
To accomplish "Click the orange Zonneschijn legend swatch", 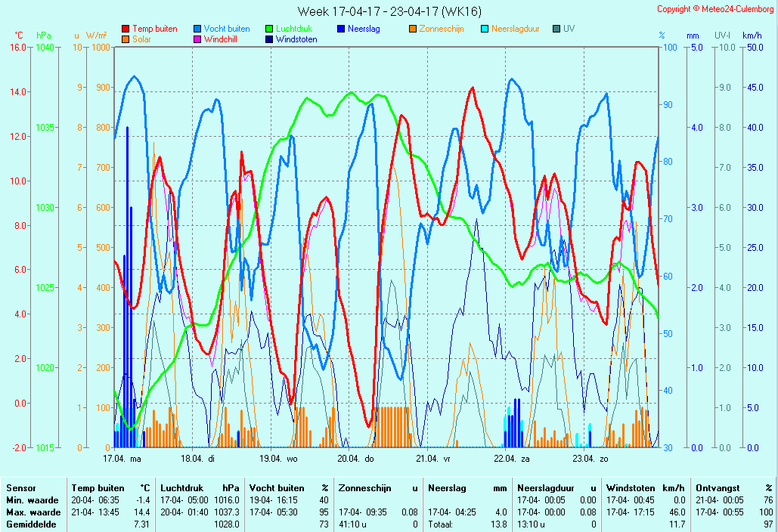I will 413,29.
